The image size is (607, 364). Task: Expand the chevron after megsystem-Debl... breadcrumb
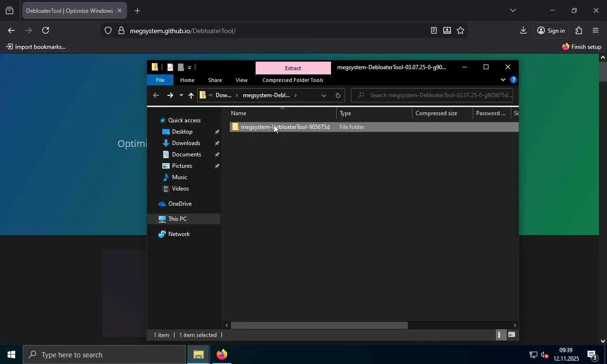(x=295, y=95)
